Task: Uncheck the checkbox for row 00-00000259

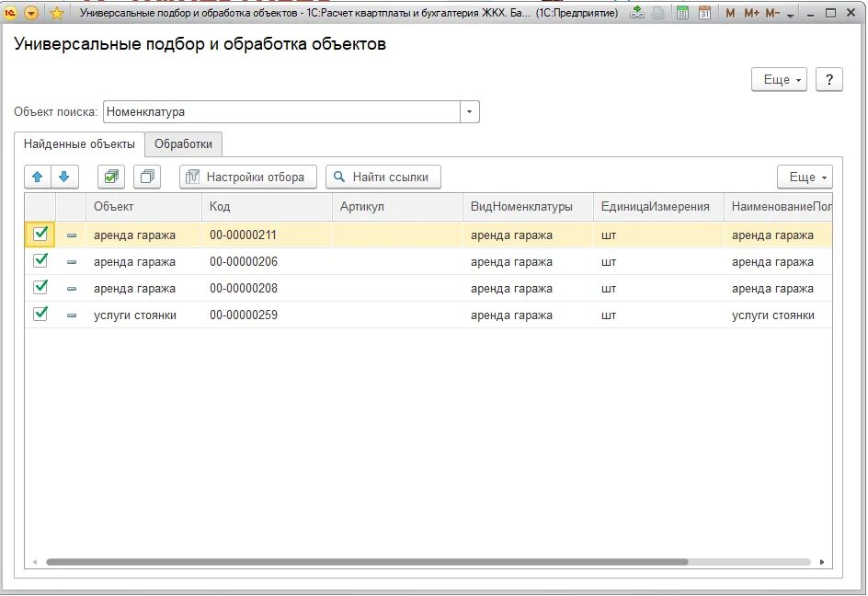Action: (x=40, y=314)
